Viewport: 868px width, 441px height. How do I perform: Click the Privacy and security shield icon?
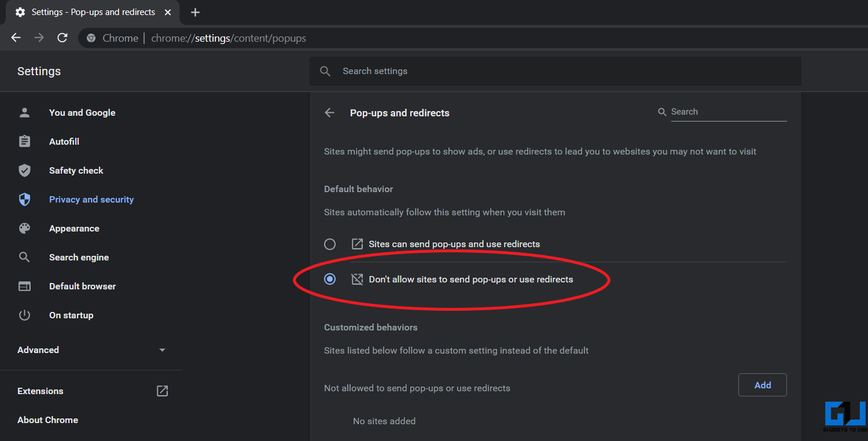tap(24, 200)
